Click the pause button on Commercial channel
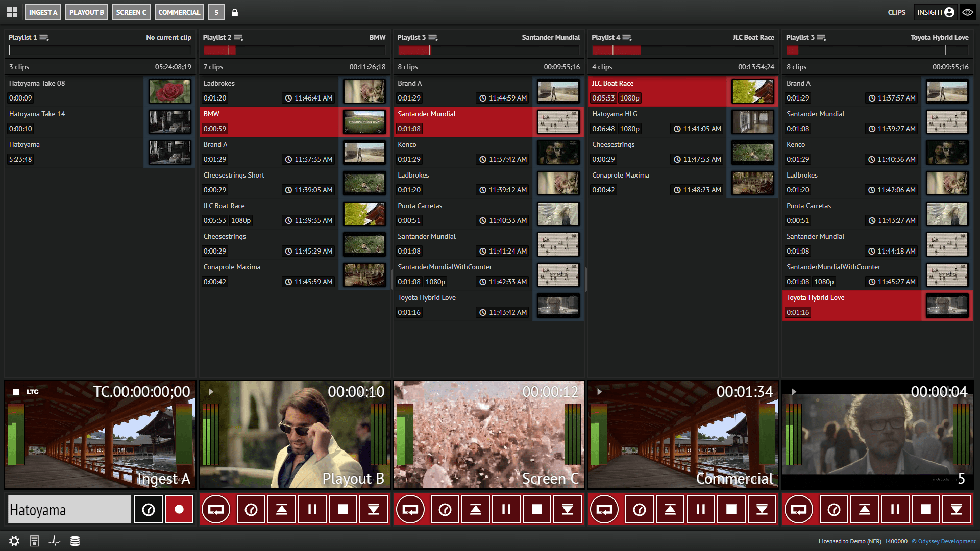Viewport: 980px width, 551px height. [x=701, y=509]
